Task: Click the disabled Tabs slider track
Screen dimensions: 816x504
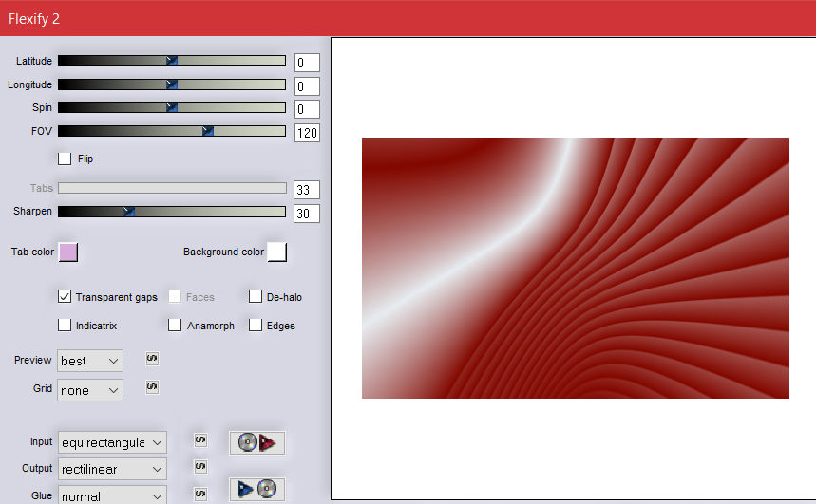Action: coord(172,188)
